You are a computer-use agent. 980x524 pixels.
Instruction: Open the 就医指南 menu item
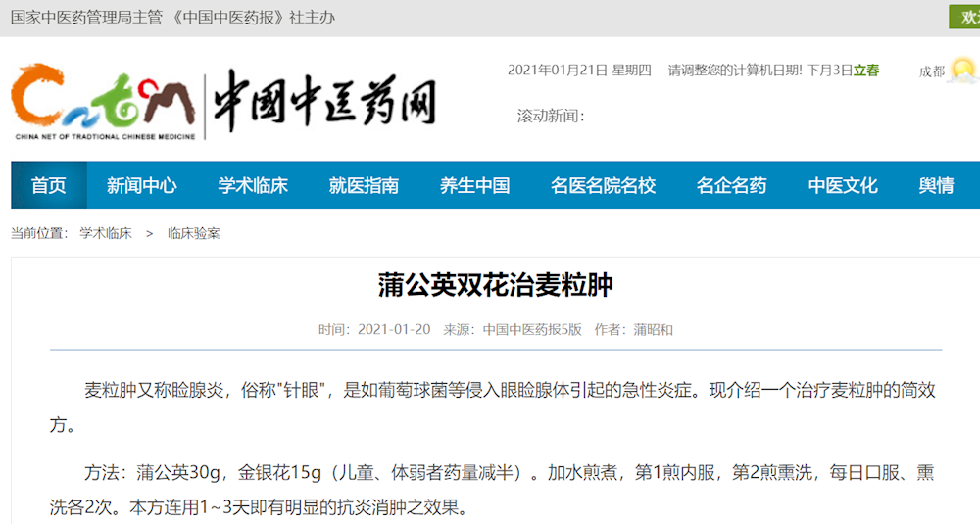pos(364,185)
